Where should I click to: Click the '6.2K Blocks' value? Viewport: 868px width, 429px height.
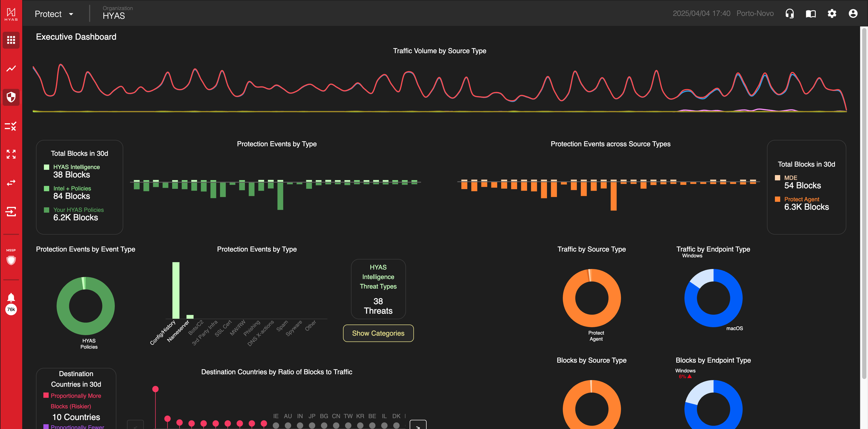[75, 217]
